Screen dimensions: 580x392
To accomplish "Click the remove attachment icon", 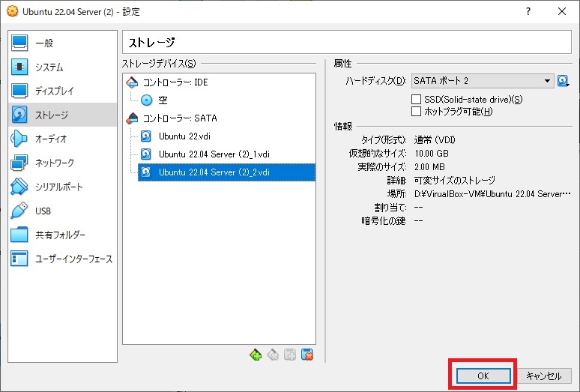I will tap(307, 355).
